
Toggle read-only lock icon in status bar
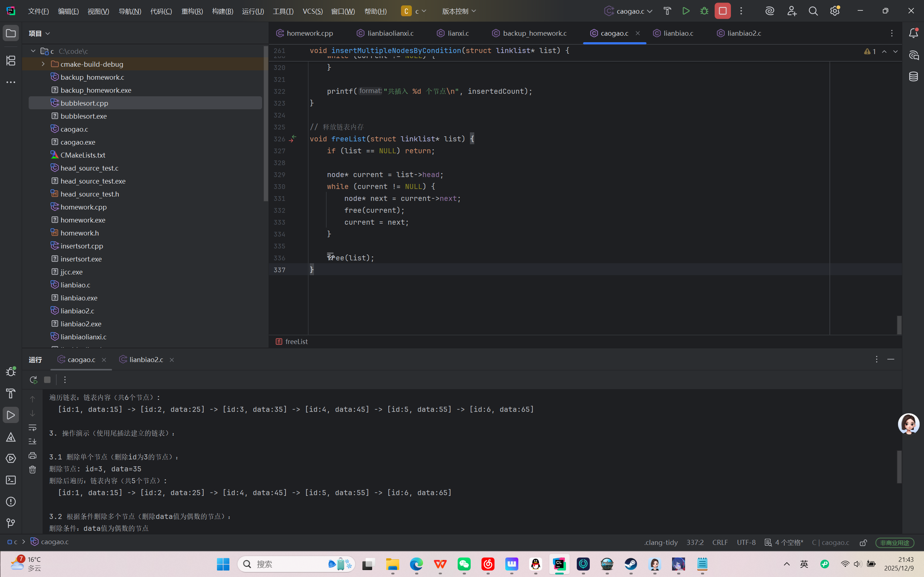coord(863,542)
